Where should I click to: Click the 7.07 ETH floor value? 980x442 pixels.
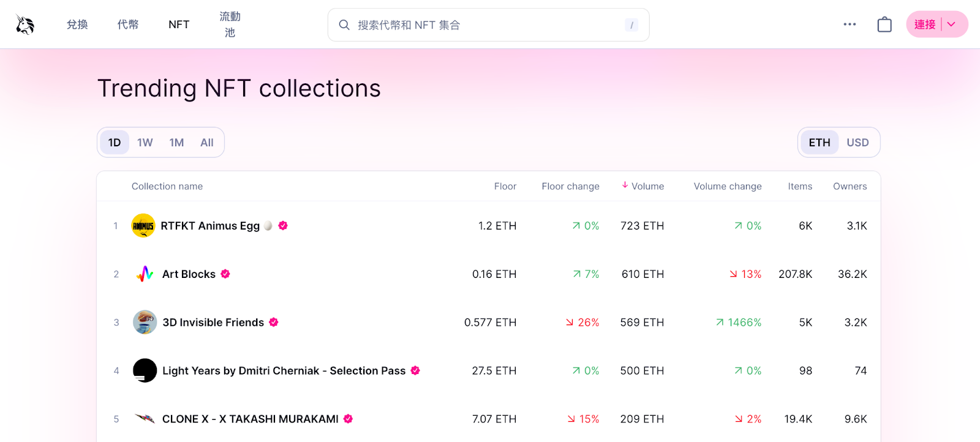(494, 419)
